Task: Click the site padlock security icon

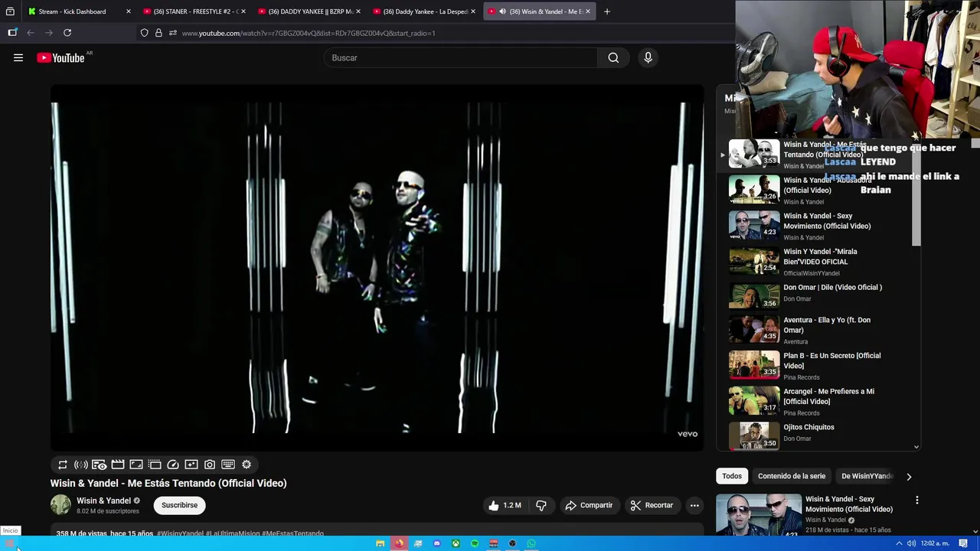Action: point(158,33)
